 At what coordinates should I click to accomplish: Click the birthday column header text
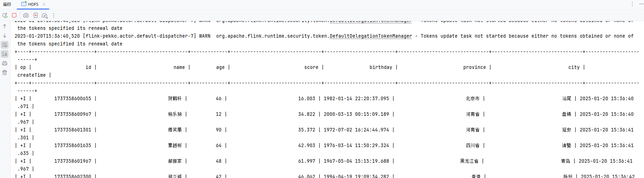[x=381, y=67]
